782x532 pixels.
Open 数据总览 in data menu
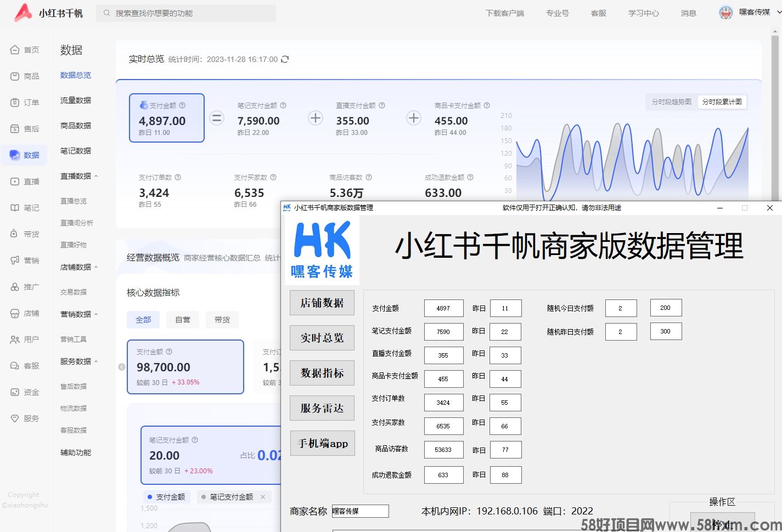pyautogui.click(x=76, y=75)
